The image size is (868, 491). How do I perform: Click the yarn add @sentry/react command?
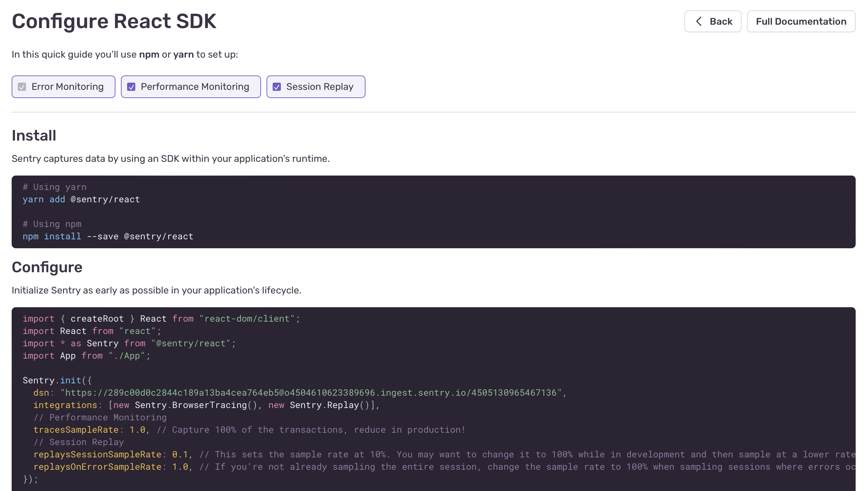[81, 199]
